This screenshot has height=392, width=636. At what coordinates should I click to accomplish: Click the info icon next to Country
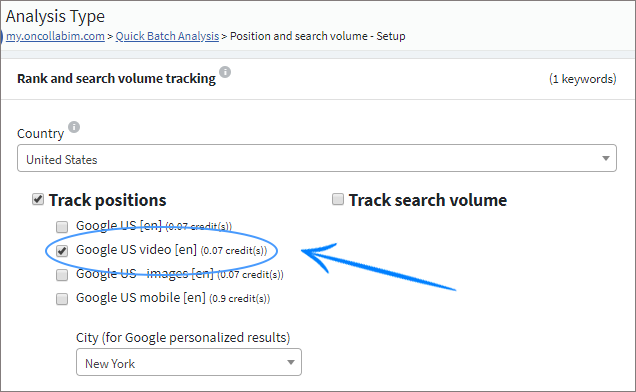[x=74, y=127]
